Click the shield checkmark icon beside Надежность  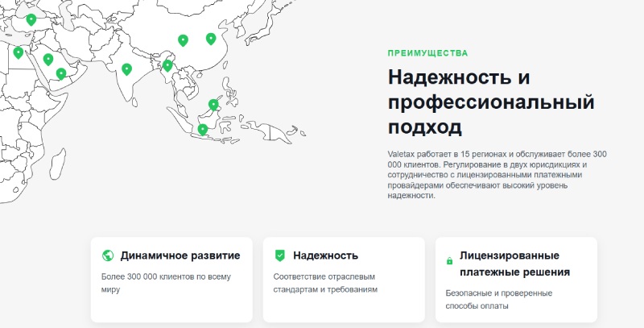coord(279,255)
